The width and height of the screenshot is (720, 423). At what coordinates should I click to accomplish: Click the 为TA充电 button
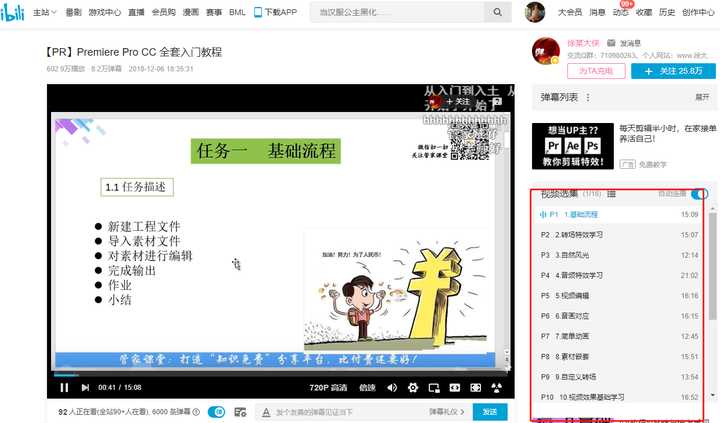pos(596,71)
